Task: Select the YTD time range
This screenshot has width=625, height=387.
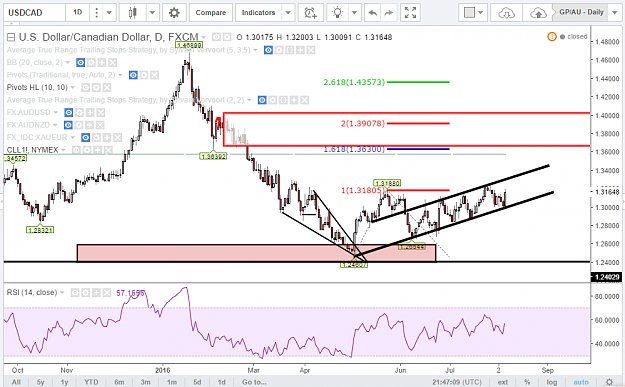Action: (91, 382)
